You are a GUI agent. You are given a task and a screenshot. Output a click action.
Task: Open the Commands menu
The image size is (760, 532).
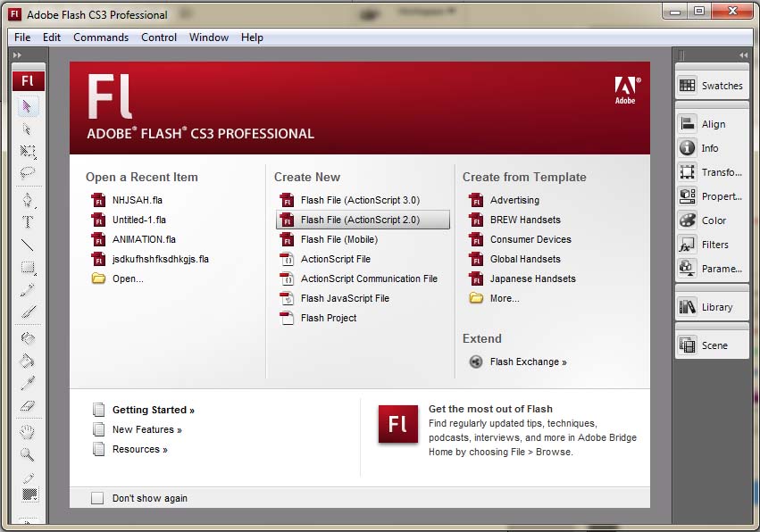point(101,37)
